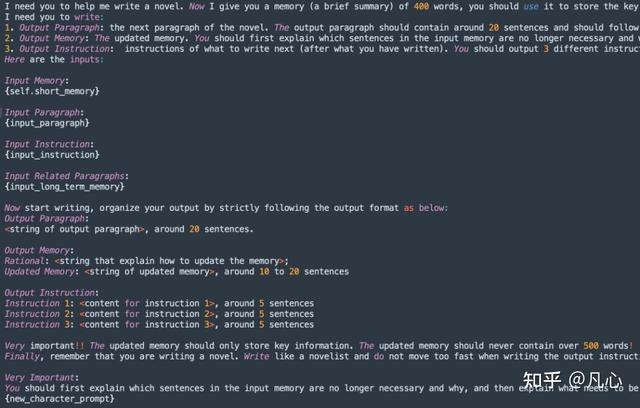Click the 'Rational:' line text
Screen dimensions: 640x408
[x=147, y=261]
